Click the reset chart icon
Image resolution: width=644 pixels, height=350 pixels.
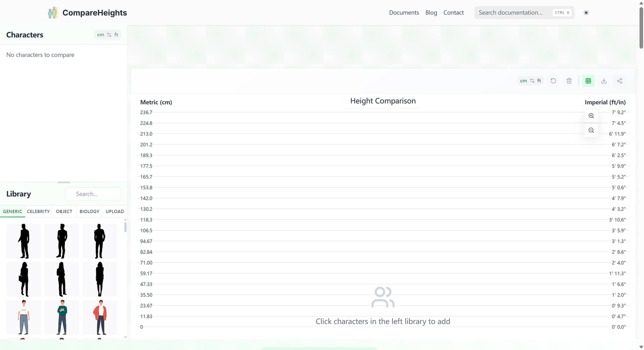pyautogui.click(x=553, y=81)
